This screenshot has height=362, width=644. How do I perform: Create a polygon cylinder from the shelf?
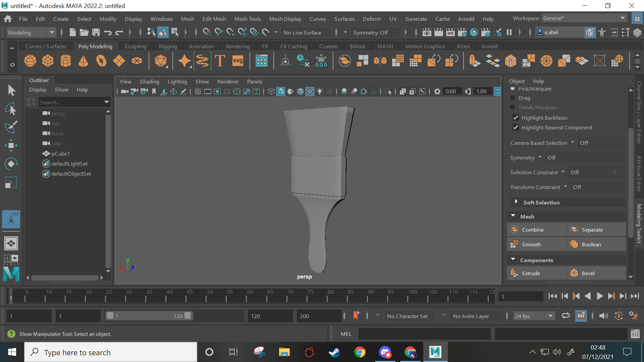[x=66, y=61]
